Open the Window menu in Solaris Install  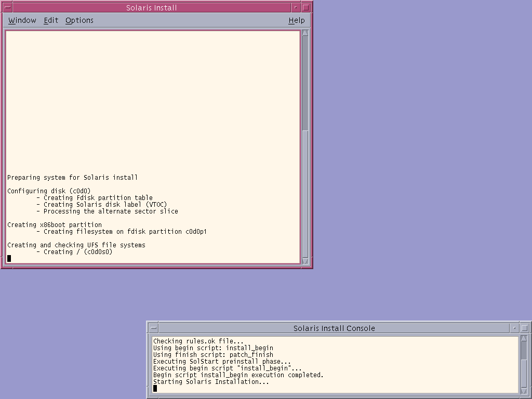tap(22, 20)
